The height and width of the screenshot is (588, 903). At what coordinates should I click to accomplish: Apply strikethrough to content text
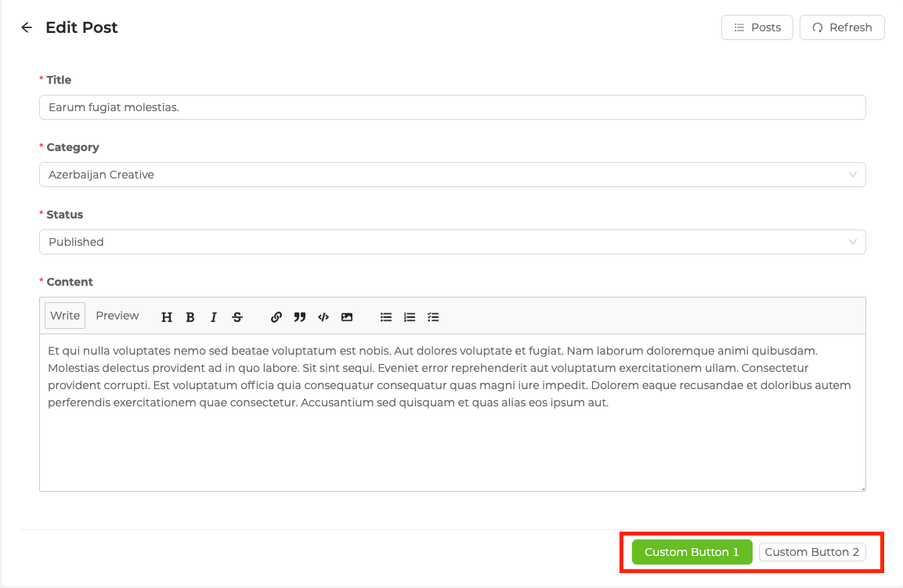coord(237,316)
